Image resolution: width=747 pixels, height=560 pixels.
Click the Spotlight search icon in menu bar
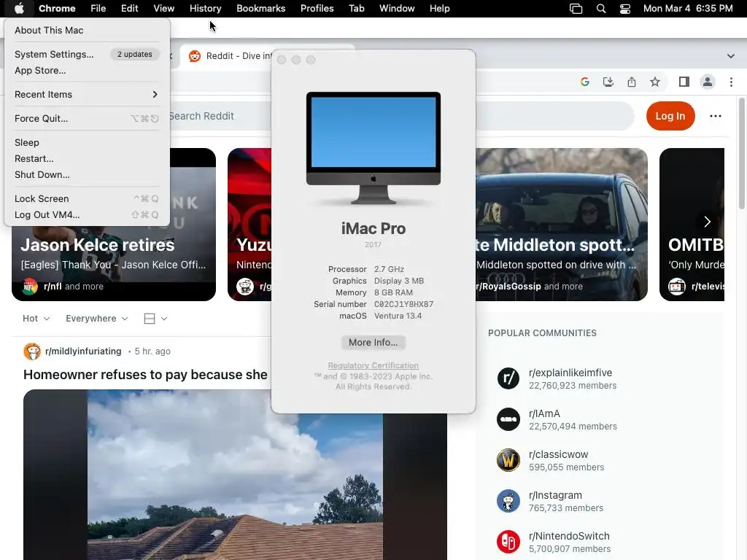[601, 9]
